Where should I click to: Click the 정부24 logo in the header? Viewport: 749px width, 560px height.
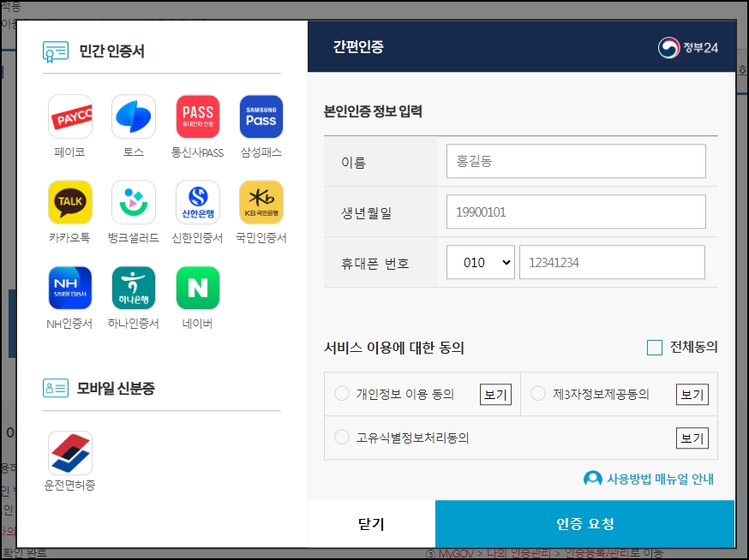[688, 48]
